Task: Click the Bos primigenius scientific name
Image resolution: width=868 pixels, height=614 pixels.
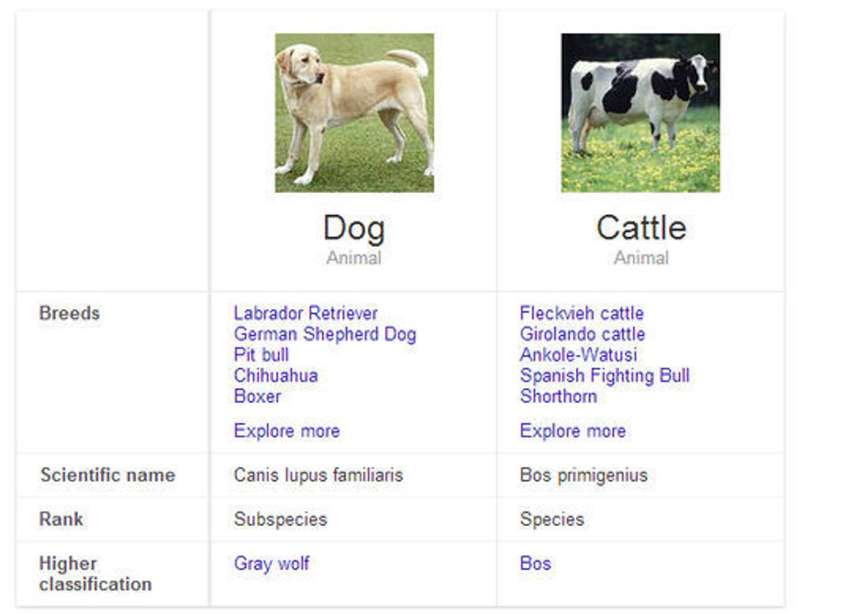Action: [584, 476]
